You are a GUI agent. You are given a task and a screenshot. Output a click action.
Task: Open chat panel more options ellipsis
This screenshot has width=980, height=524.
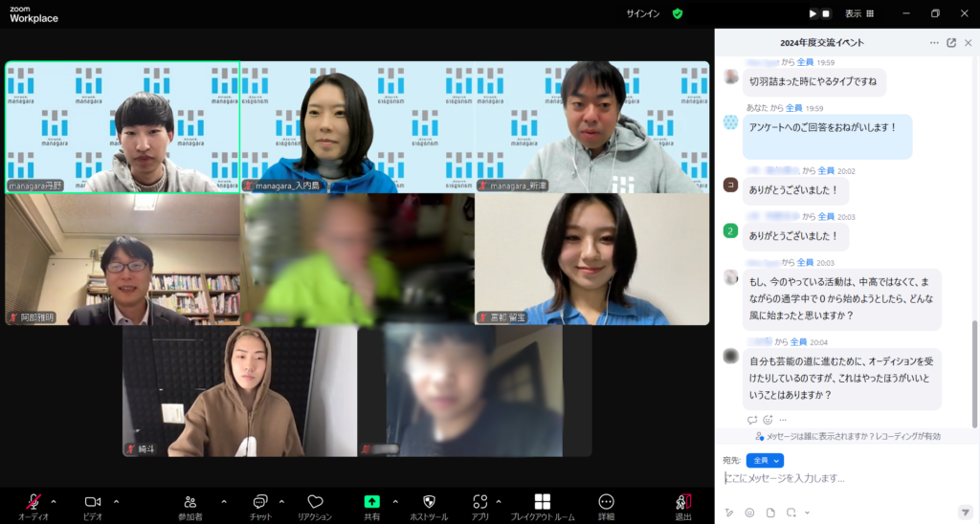pos(934,43)
